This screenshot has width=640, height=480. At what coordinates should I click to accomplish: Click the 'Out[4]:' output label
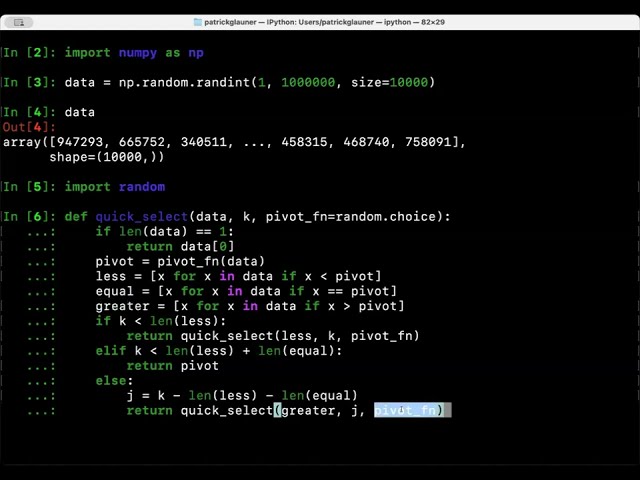pos(29,127)
